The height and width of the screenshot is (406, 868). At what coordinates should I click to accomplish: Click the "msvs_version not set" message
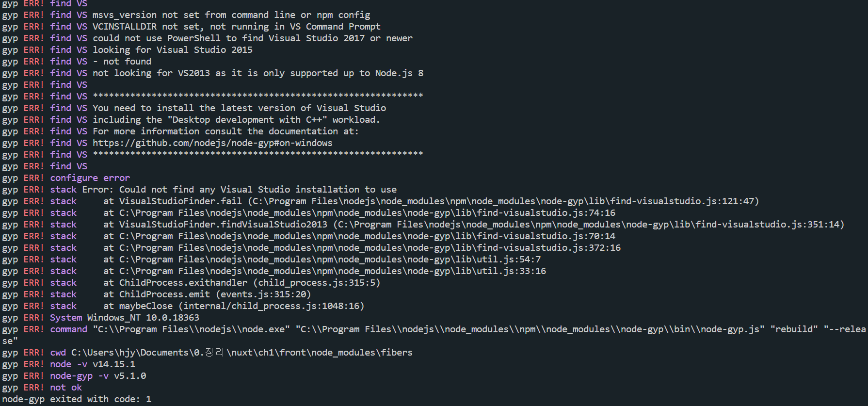(231, 15)
